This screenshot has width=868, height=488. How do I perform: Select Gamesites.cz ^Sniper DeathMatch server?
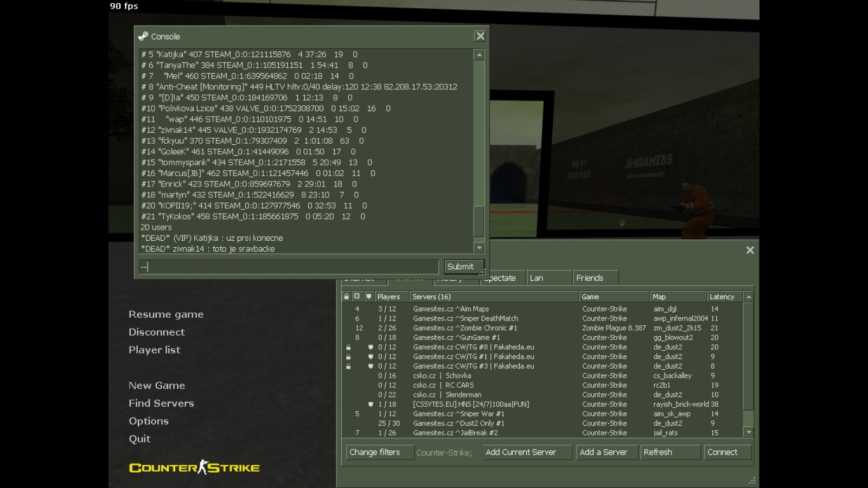[x=542, y=319]
